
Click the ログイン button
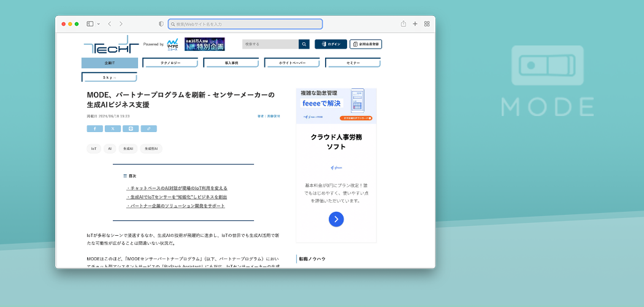coord(331,44)
